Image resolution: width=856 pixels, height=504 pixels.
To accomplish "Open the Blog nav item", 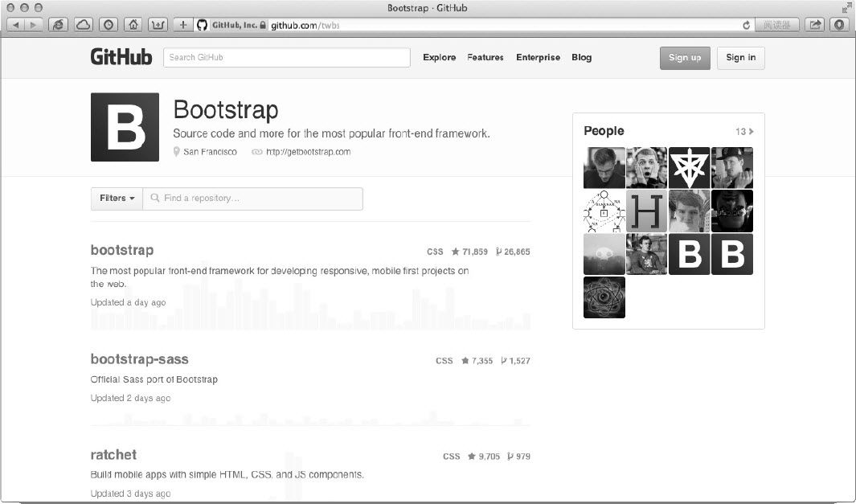I will (581, 57).
